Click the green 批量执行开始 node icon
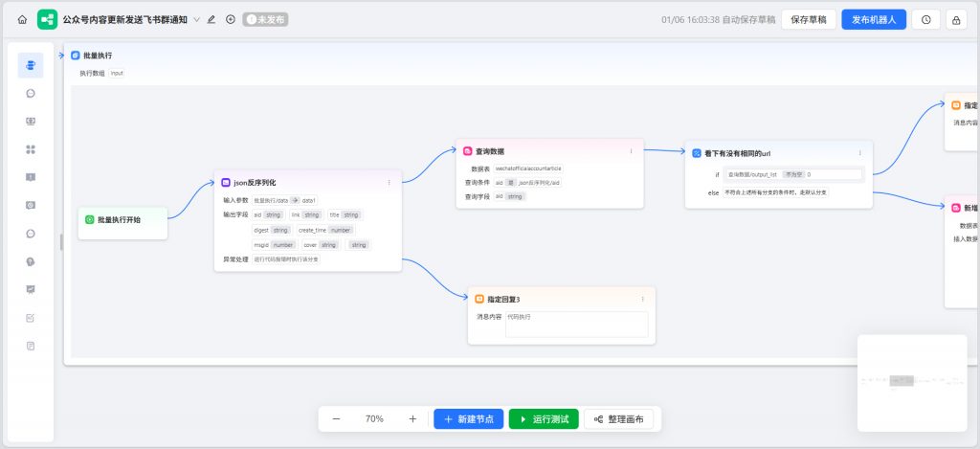Screen dimensions: 980x449 [x=89, y=219]
